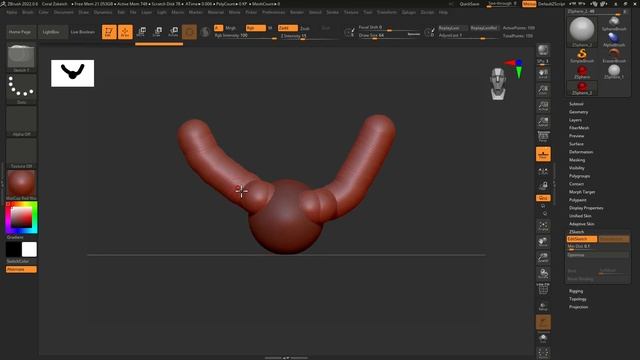
Task: Expand the Deformation section
Action: point(581,152)
